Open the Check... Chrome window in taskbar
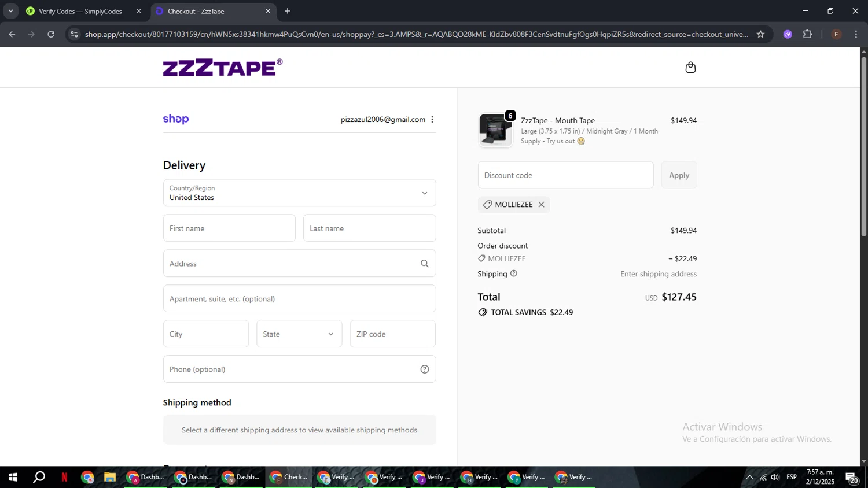This screenshot has width=868, height=488. (289, 477)
